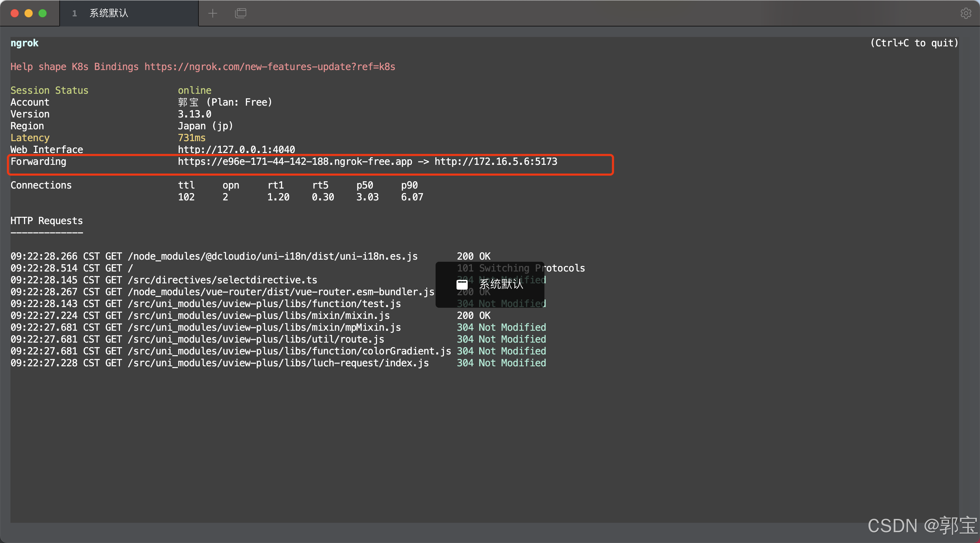Click the http://172.16.5.6:5173 local address
Viewport: 980px width, 543px height.
pyautogui.click(x=496, y=162)
